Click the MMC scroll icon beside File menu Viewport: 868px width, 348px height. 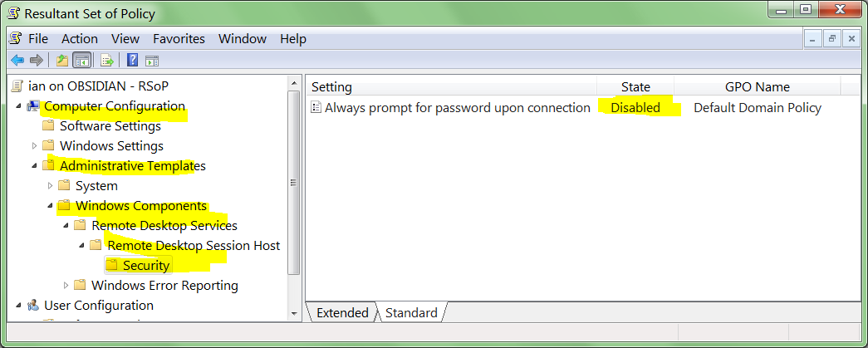(x=16, y=38)
